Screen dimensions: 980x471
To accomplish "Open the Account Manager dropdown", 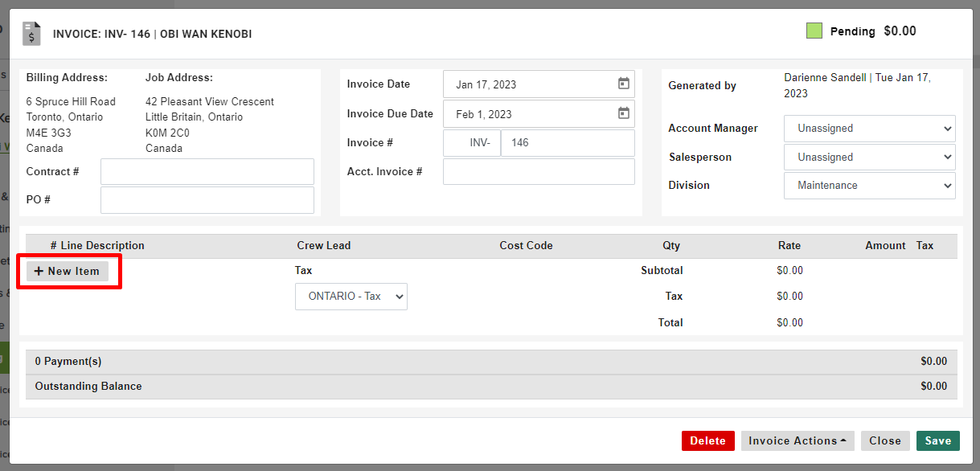I will click(869, 128).
